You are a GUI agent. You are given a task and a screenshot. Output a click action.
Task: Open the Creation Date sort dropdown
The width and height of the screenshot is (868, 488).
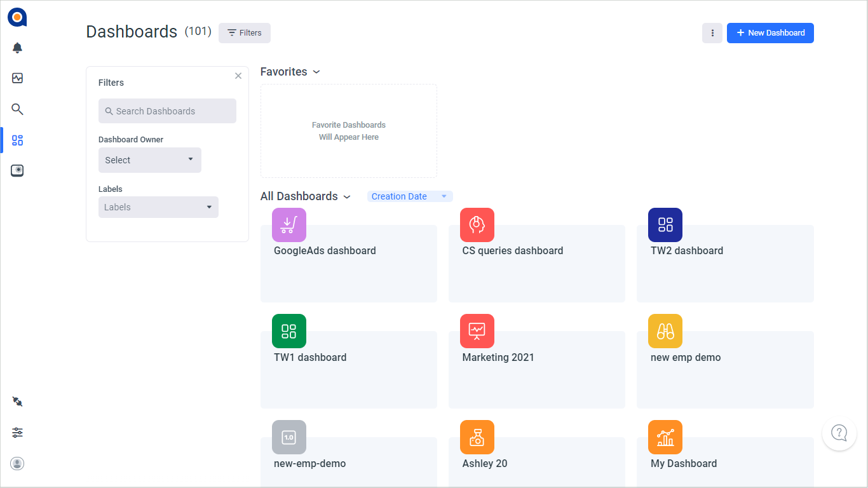[x=410, y=196]
